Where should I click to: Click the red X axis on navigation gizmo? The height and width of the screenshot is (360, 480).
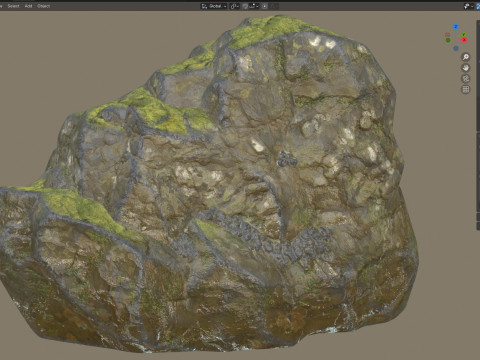coord(464,40)
